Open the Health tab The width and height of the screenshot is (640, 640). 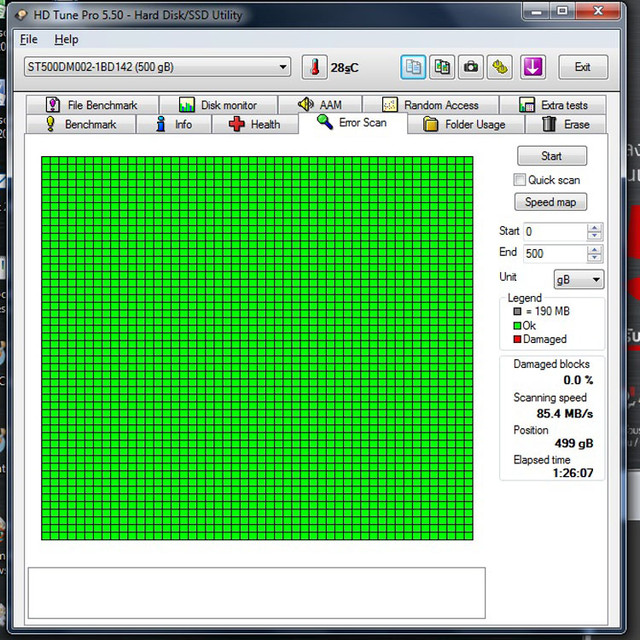click(255, 124)
